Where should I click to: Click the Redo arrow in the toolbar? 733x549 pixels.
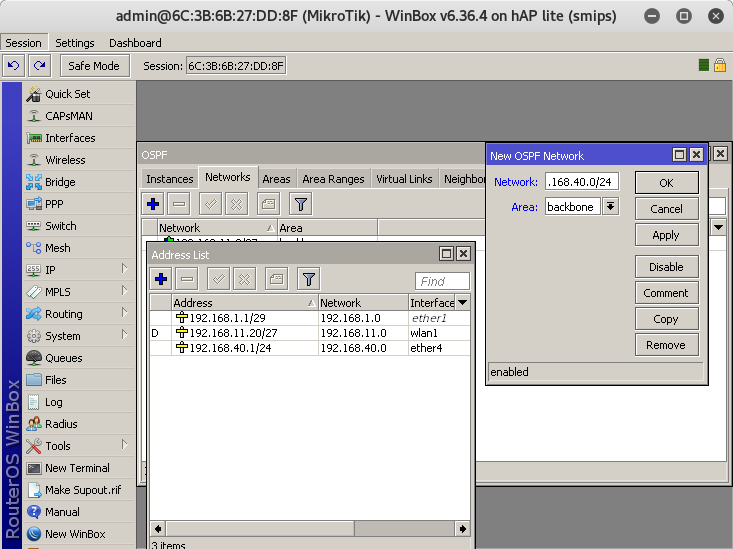pos(39,66)
